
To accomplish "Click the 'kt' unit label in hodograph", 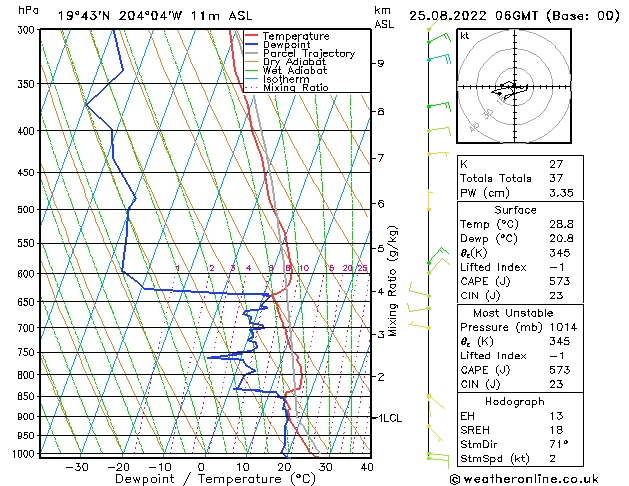I will pyautogui.click(x=465, y=36).
